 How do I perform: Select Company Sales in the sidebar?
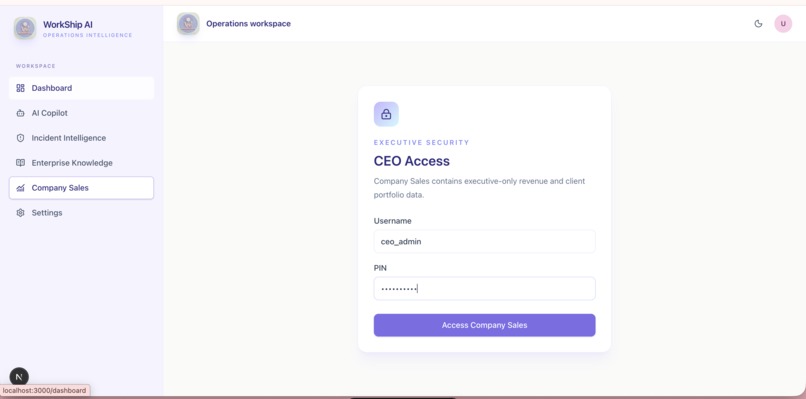coord(81,188)
